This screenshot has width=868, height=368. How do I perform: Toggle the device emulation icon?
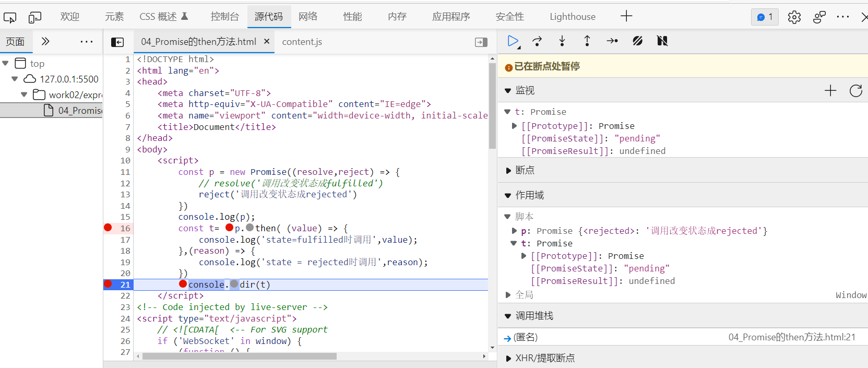click(35, 18)
